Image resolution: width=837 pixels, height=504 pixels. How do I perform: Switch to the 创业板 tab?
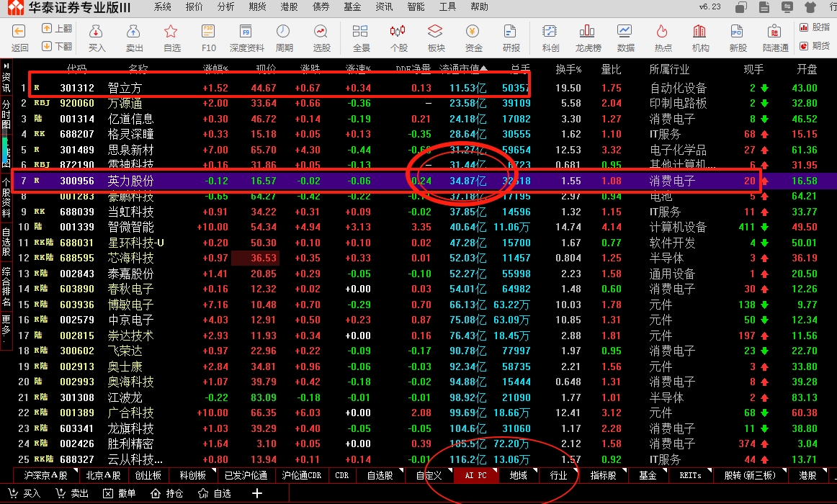[x=148, y=475]
